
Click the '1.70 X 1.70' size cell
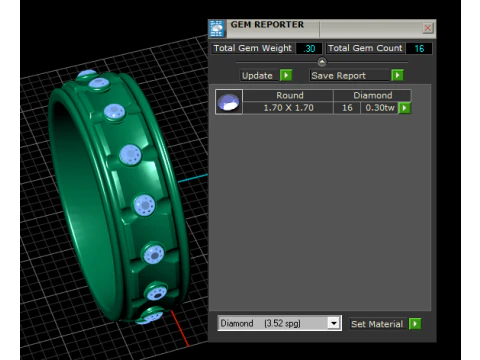click(288, 108)
